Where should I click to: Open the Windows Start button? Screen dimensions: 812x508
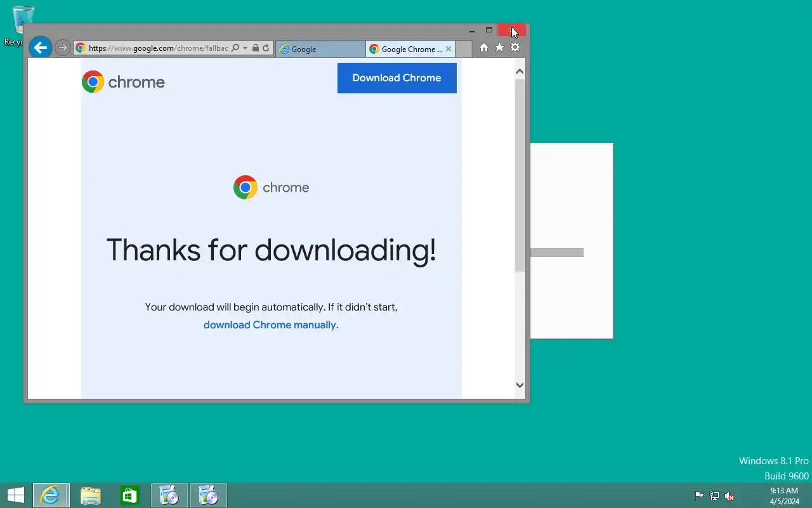(16, 495)
